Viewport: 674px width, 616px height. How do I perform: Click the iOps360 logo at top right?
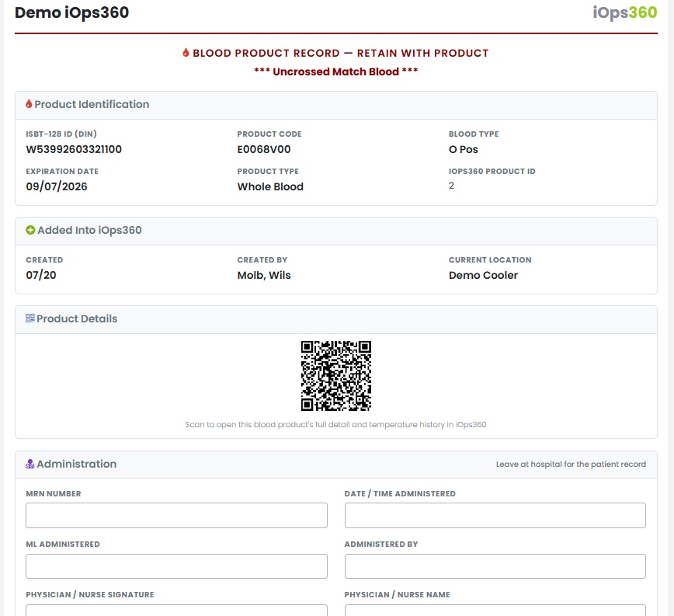pos(624,12)
